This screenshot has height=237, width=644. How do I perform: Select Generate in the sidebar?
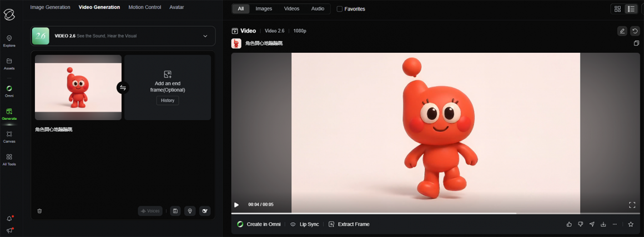(9, 114)
